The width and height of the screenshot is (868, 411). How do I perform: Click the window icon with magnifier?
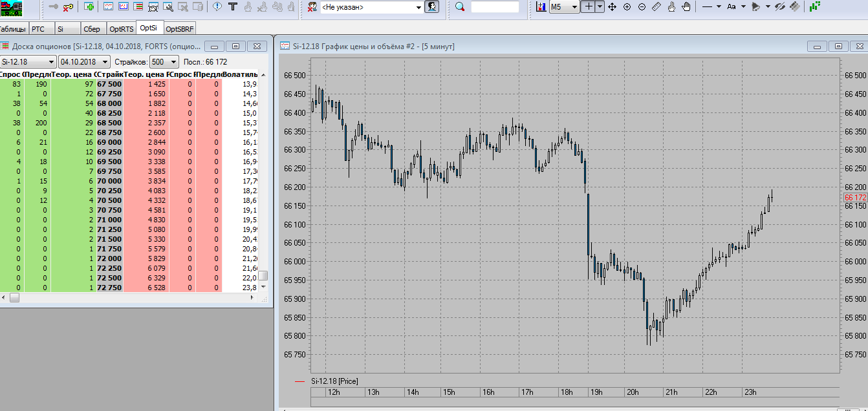pyautogui.click(x=168, y=6)
